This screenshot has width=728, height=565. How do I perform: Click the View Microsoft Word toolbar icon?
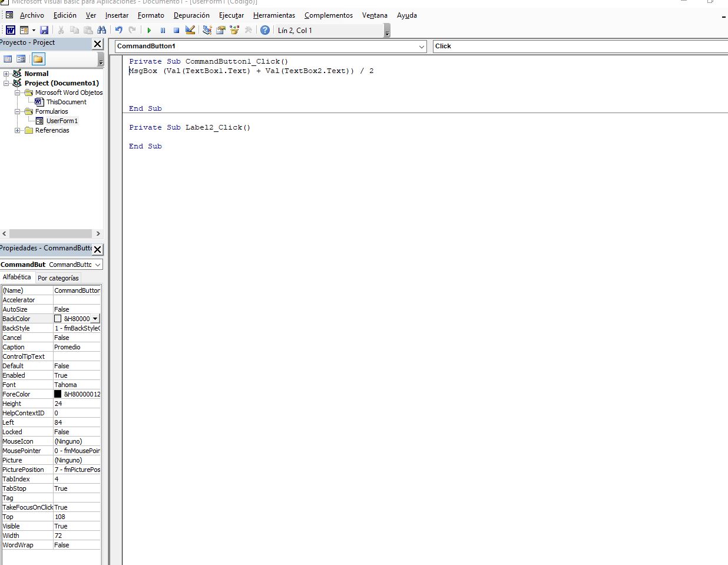pos(10,30)
